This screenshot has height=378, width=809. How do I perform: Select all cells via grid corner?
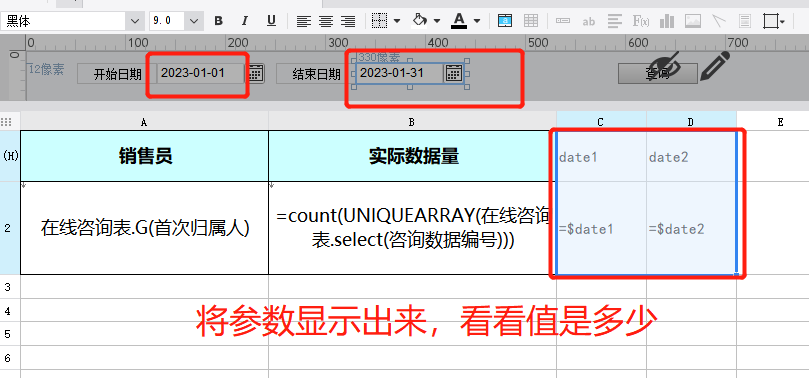pyautogui.click(x=7, y=122)
